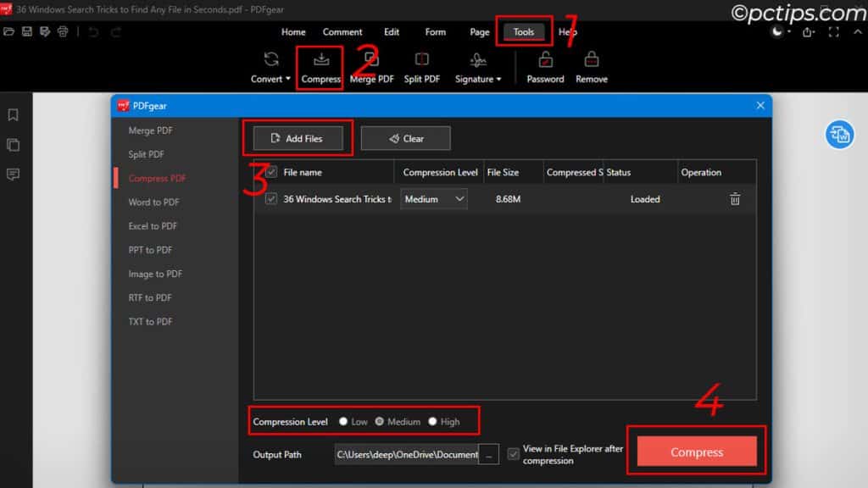Click the Compress tool icon in the ribbon
The image size is (868, 488).
pyautogui.click(x=321, y=61)
